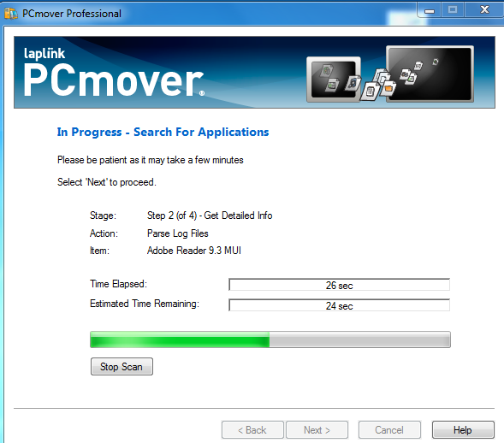
Task: Click the item text Adobe Reader 9.3 MUI
Action: tap(194, 251)
